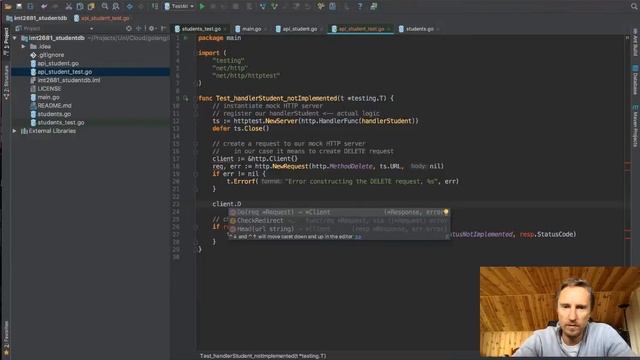
Task: Click the lightbulb icon in the completion popup
Action: coord(446,212)
